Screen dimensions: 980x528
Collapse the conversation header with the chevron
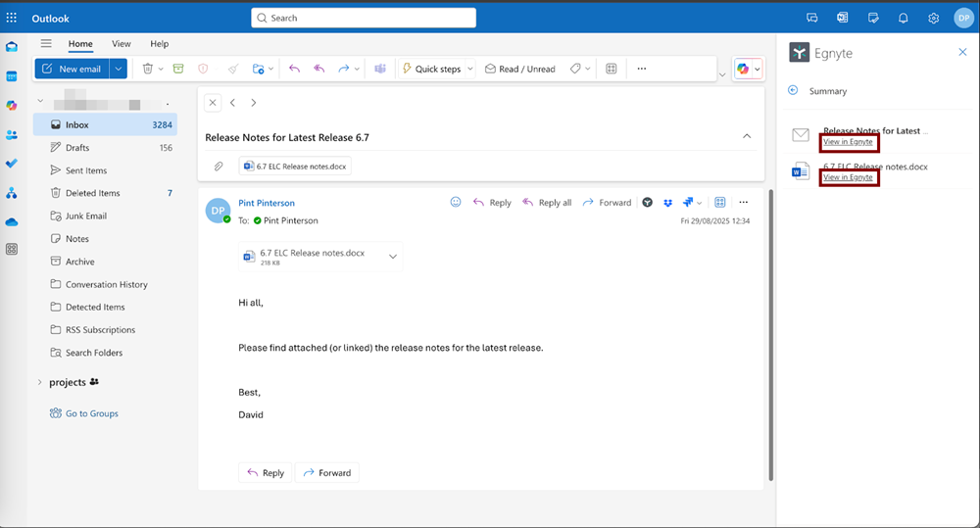[x=746, y=137]
